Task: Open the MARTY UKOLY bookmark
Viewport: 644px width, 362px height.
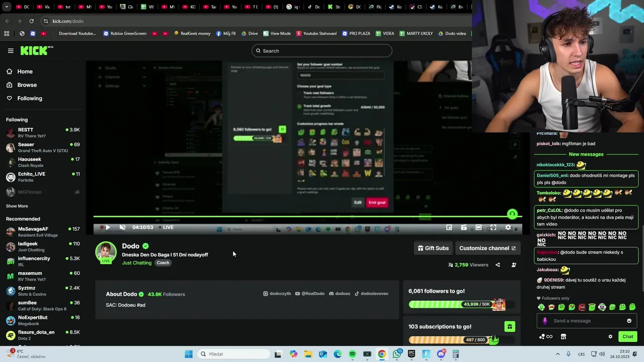Action: coord(416,34)
